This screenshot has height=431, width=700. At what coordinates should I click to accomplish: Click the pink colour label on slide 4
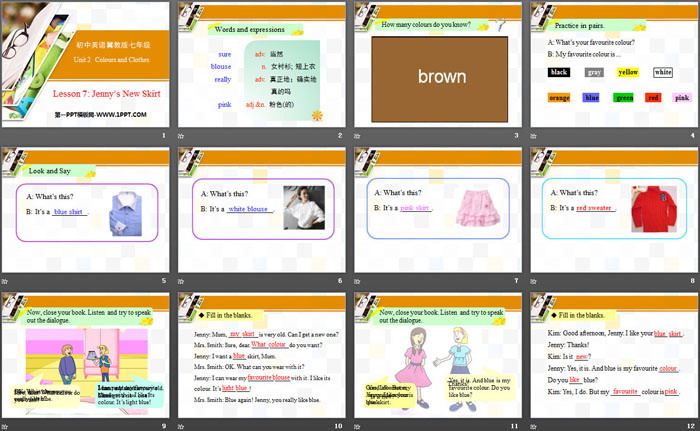[x=682, y=97]
